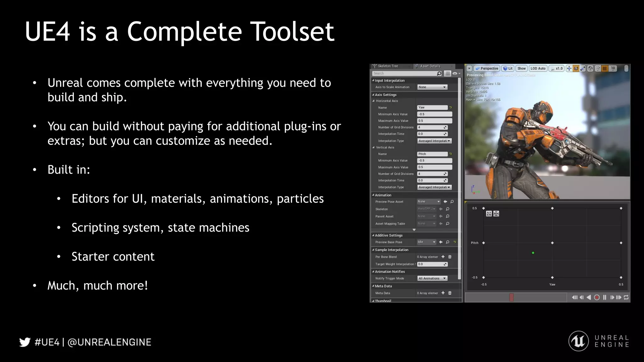Use selected asset arrow for Preview Base Pose
This screenshot has height=362, width=644.
[x=441, y=242]
